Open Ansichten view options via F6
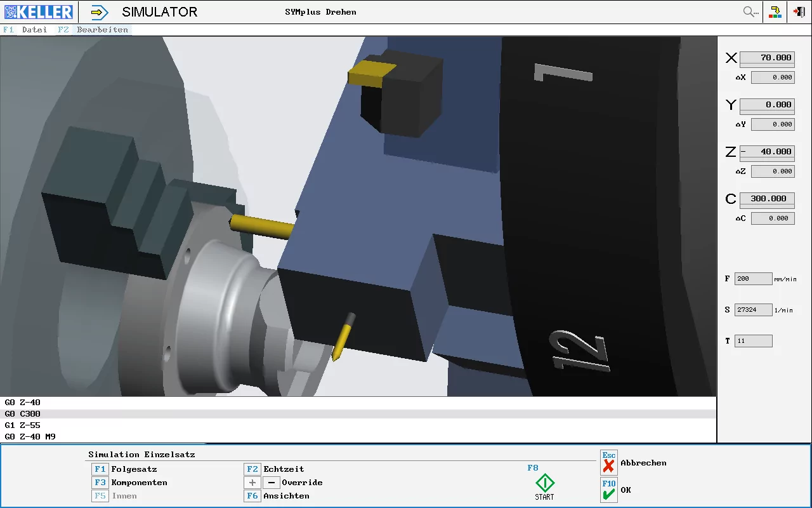 pyautogui.click(x=252, y=496)
